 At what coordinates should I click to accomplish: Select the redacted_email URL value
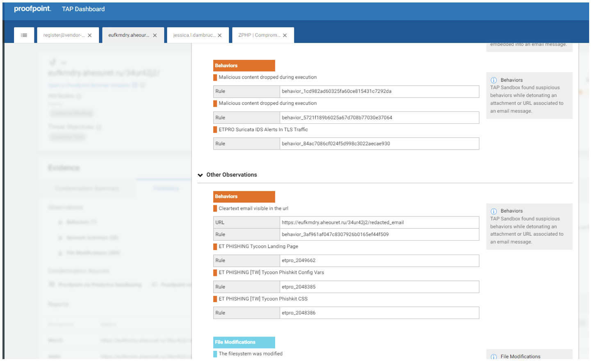click(x=343, y=223)
